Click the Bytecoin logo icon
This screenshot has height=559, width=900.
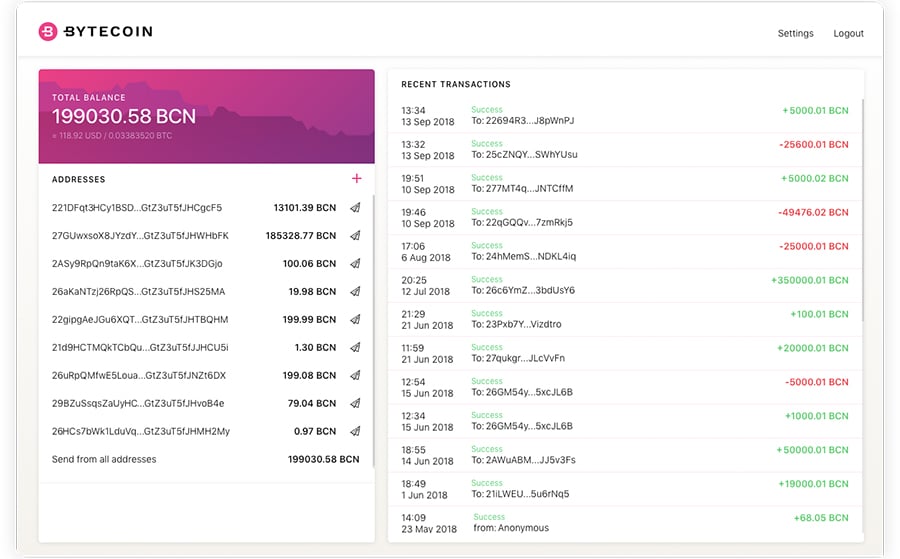pyautogui.click(x=48, y=32)
